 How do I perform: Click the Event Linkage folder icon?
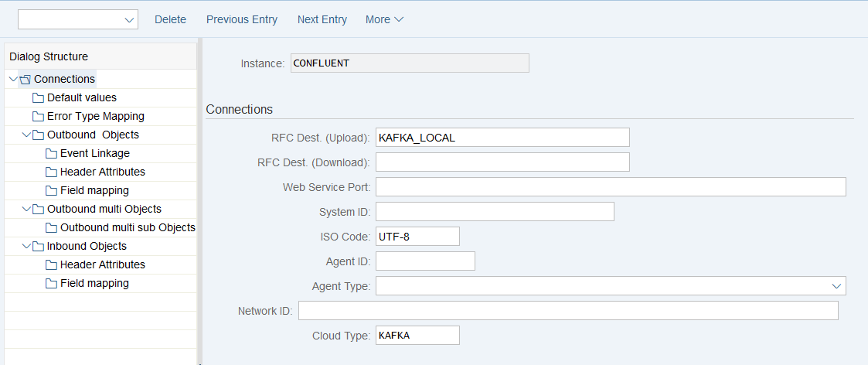click(51, 153)
